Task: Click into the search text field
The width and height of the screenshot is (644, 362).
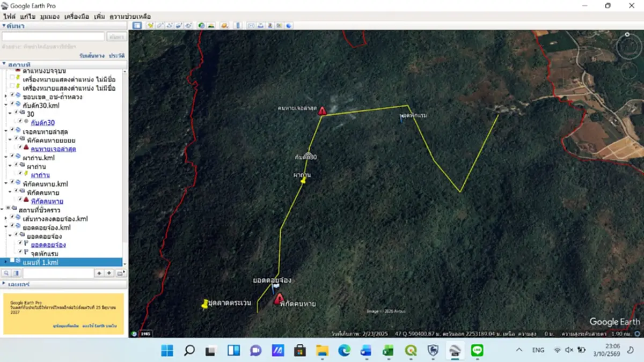Action: (x=53, y=36)
